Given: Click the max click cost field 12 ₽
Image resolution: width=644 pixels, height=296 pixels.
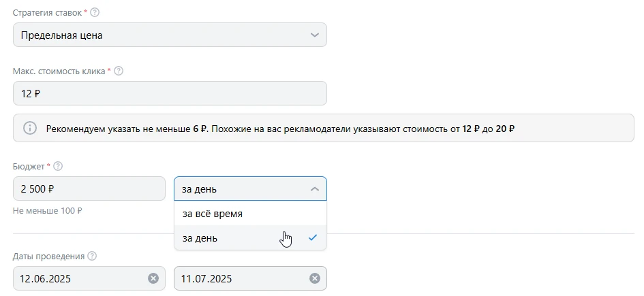Looking at the screenshot, I should 170,94.
